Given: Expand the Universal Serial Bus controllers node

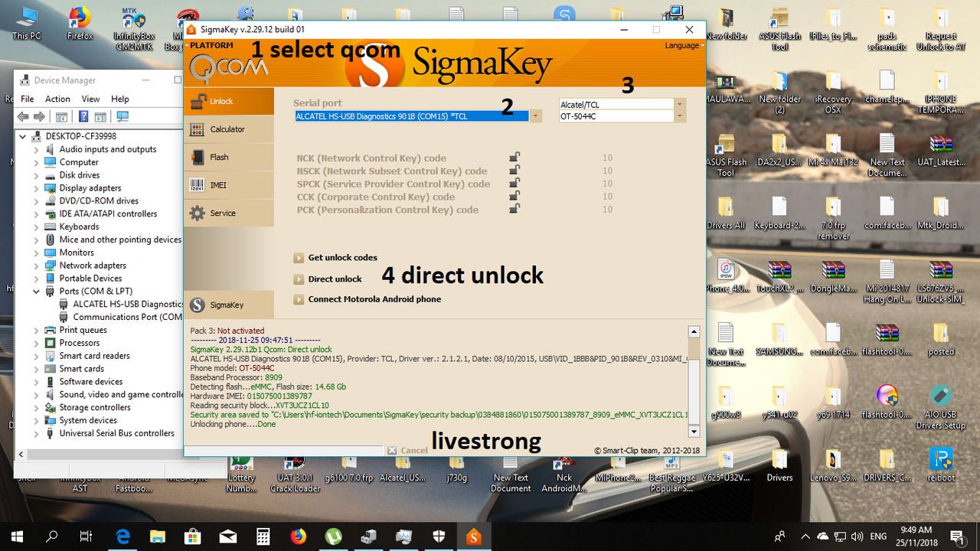Looking at the screenshot, I should tap(36, 433).
